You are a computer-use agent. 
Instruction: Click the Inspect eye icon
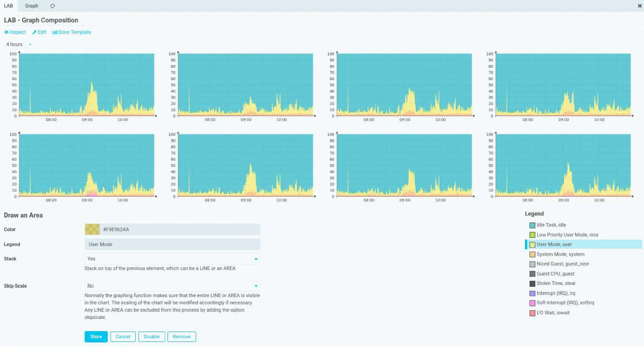(x=6, y=32)
